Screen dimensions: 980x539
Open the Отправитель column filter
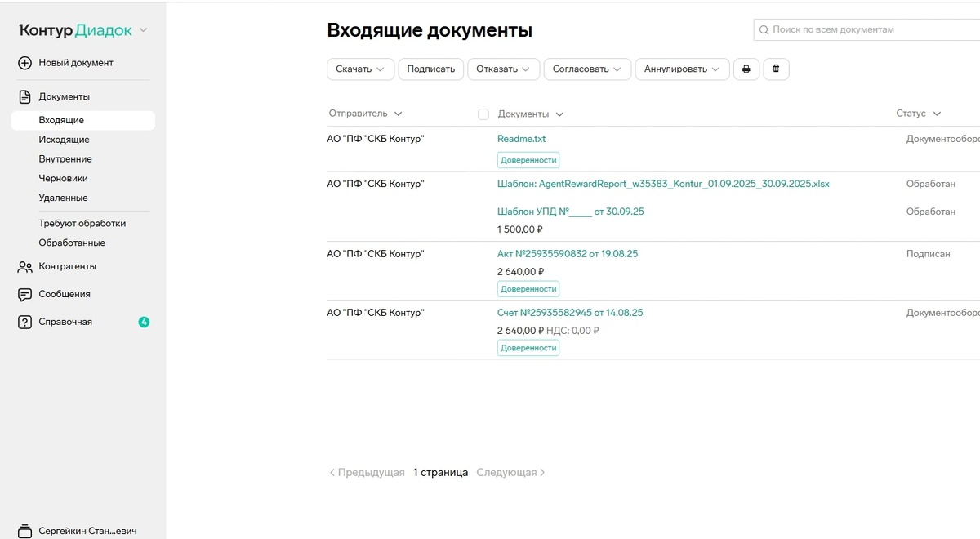point(366,114)
